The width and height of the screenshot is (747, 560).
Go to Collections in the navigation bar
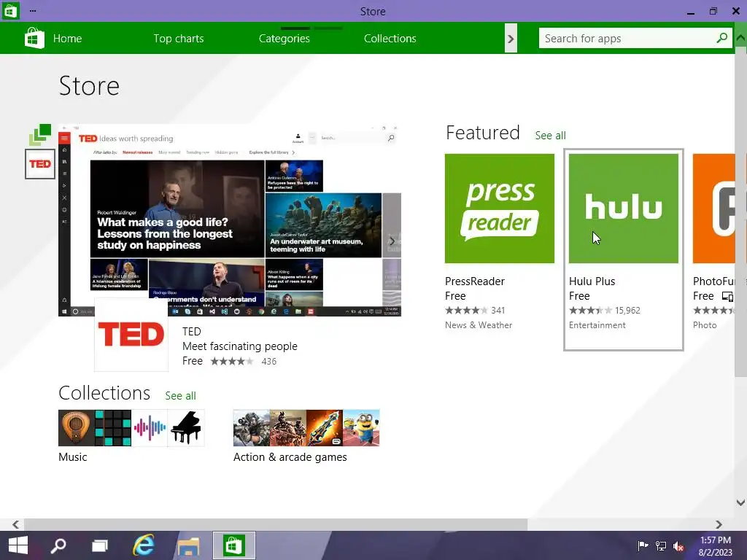pyautogui.click(x=390, y=39)
